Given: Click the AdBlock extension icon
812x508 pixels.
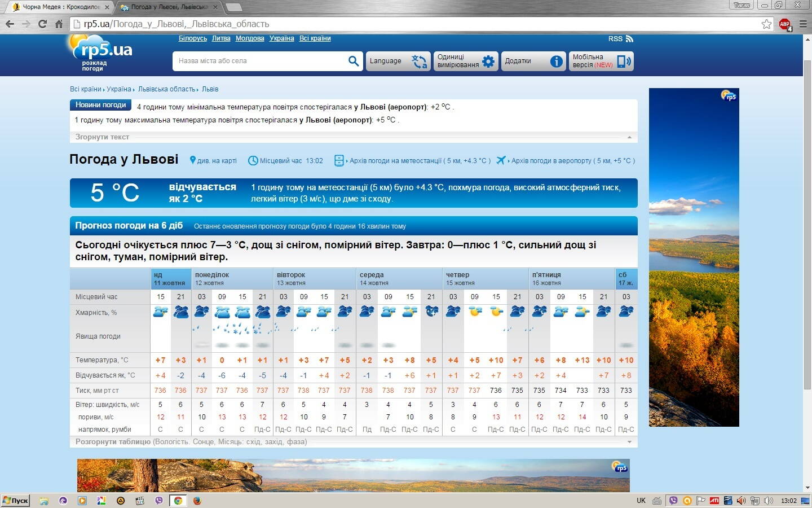Looking at the screenshot, I should [784, 24].
